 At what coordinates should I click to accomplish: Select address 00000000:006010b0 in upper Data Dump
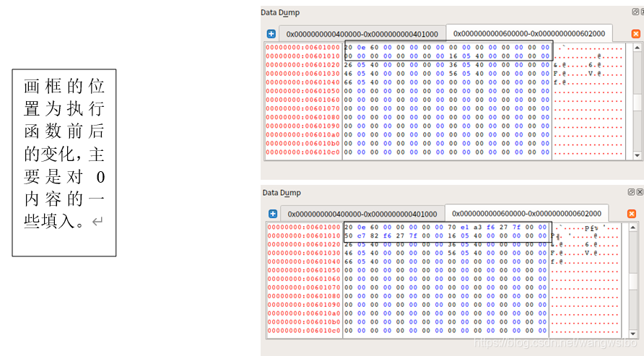pos(303,143)
